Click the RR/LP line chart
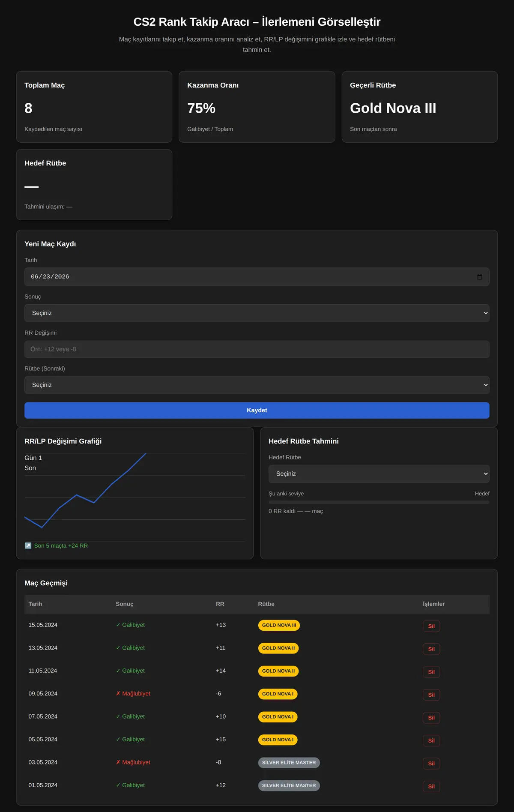The width and height of the screenshot is (514, 812). (135, 497)
